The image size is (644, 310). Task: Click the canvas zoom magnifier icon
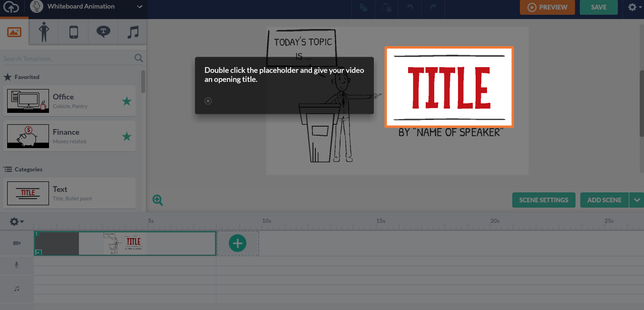pos(158,200)
